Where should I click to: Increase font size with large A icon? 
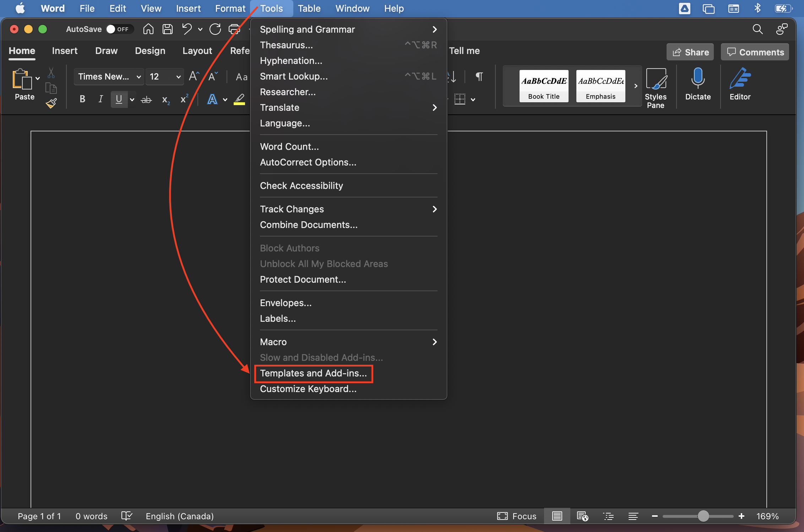tap(194, 76)
